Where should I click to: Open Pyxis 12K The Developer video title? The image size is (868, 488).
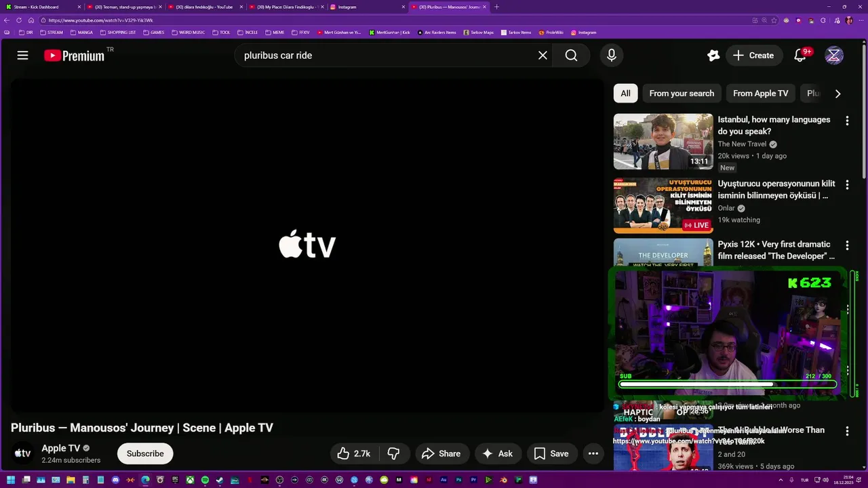coord(776,250)
